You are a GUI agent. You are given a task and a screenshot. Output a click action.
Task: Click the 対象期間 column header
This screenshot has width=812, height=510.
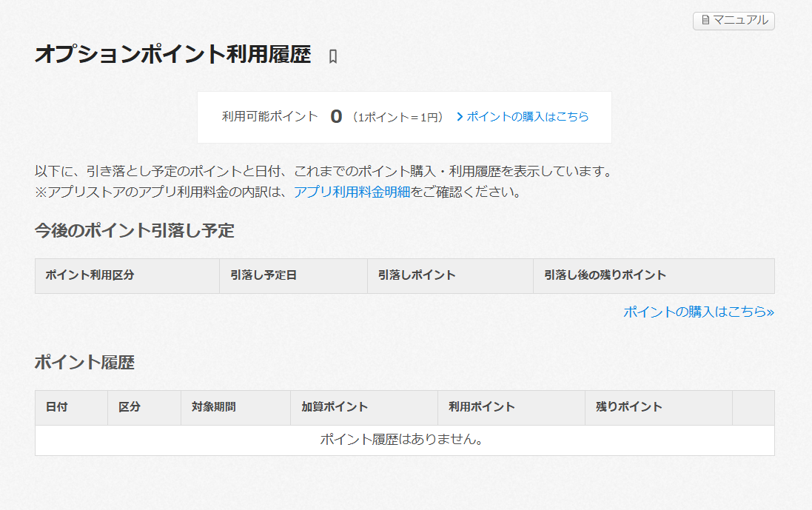click(x=214, y=407)
